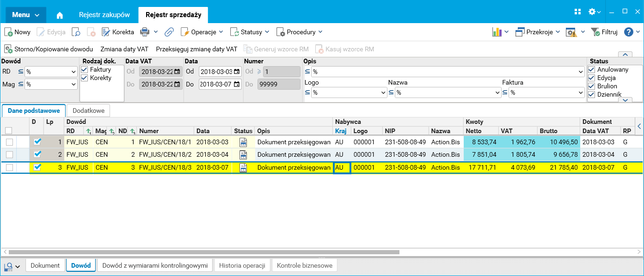Click the horizontal scrollbar of the grid

pos(203,252)
